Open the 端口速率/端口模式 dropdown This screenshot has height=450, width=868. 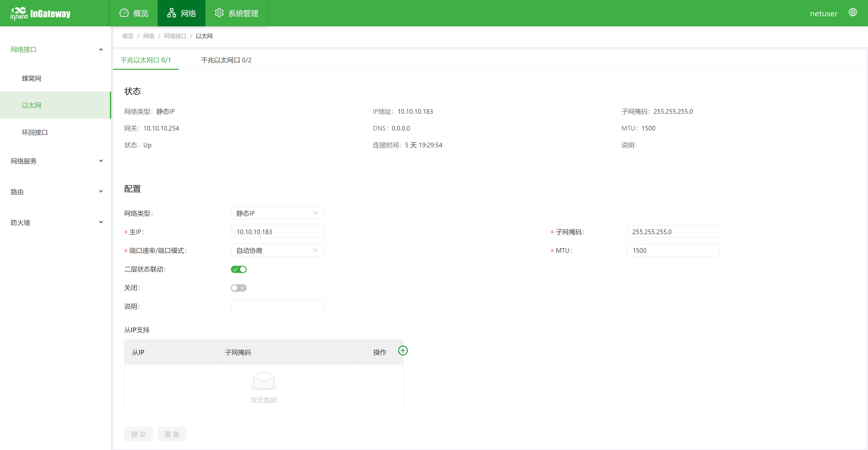click(277, 250)
